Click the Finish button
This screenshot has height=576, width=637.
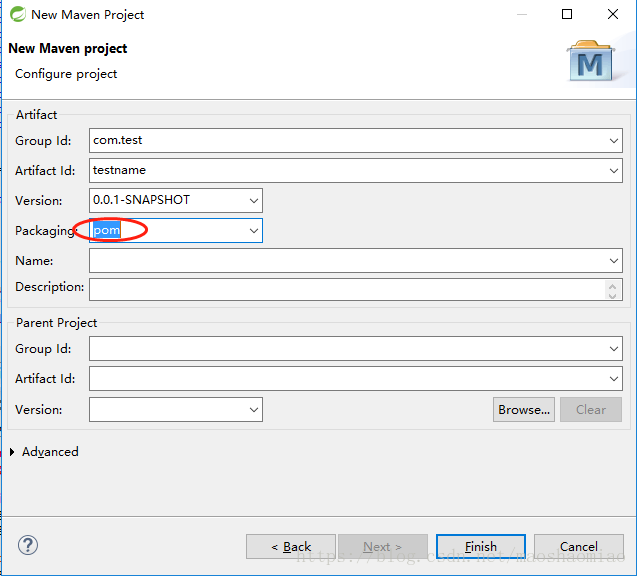[481, 547]
